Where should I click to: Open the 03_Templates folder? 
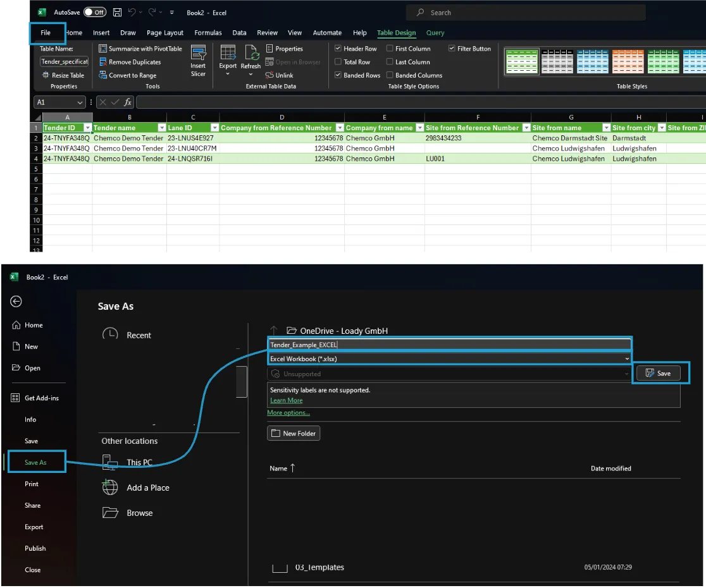319,567
